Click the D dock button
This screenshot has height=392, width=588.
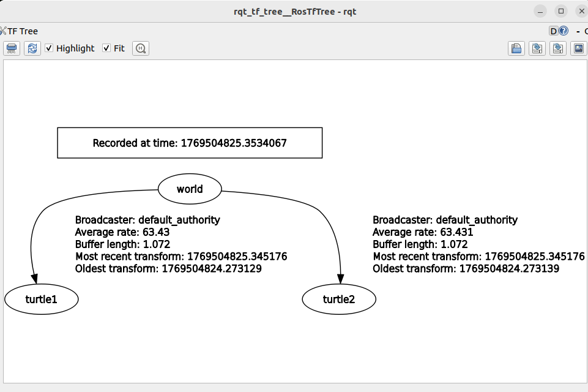click(553, 31)
